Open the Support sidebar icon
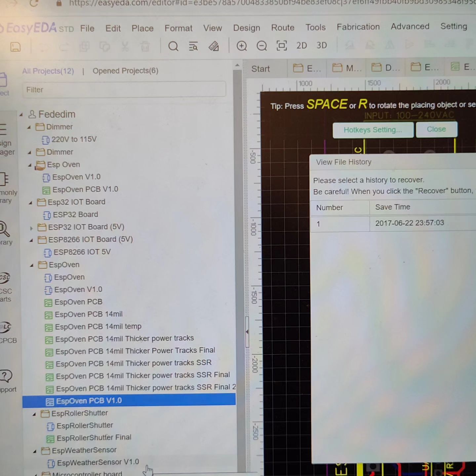This screenshot has width=476, height=476. tap(7, 381)
